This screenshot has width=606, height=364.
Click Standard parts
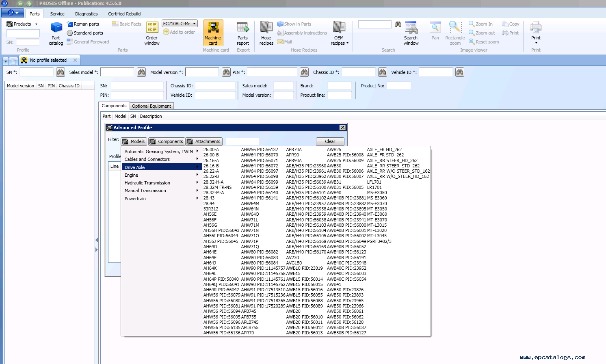pos(85,33)
